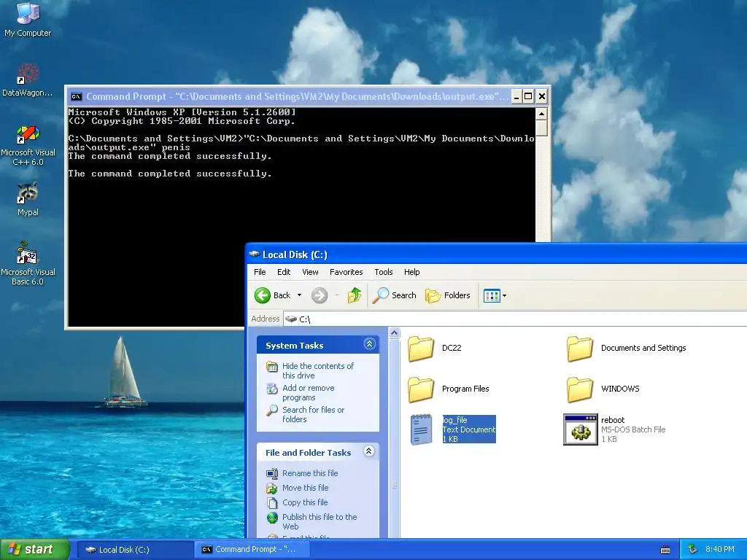747x560 pixels.
Task: Click Command Prompt title bar icon
Action: 76,97
